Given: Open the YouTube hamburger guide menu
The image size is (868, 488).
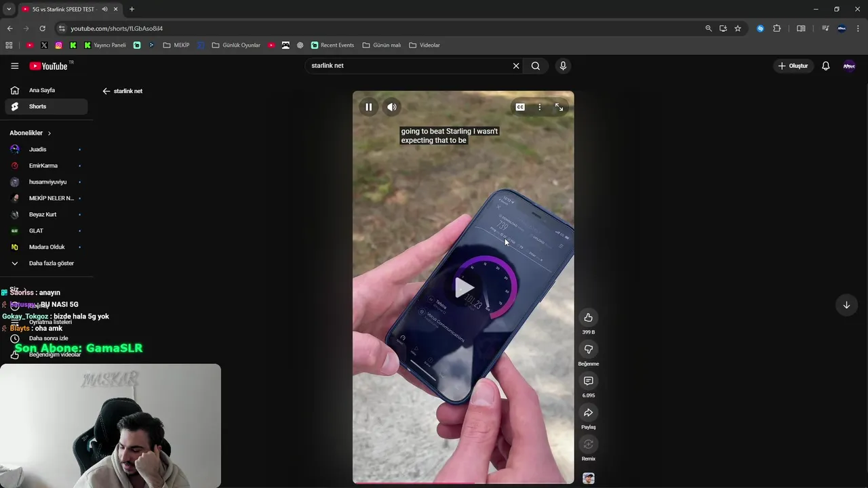Looking at the screenshot, I should [14, 66].
